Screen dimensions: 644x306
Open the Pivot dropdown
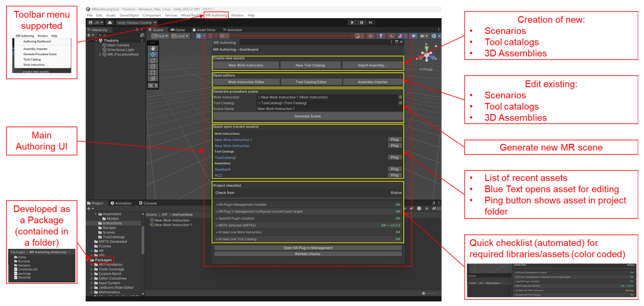pos(160,36)
